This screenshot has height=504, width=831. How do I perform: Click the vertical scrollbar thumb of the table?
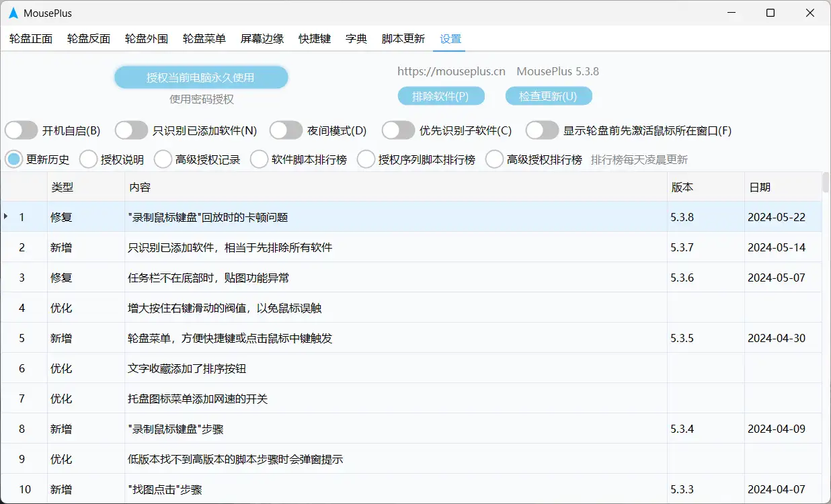[826, 183]
